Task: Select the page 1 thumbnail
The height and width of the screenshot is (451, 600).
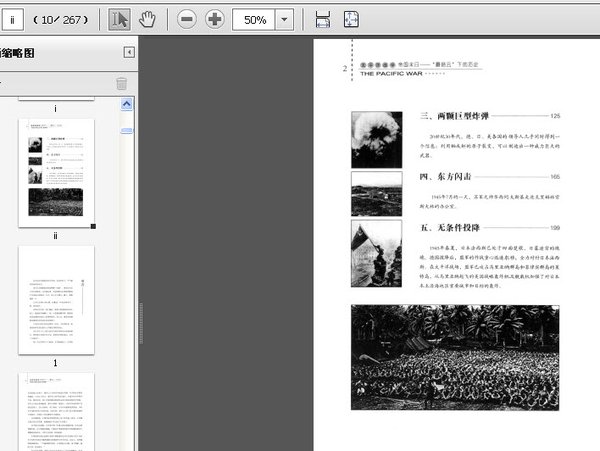Action: coord(56,298)
